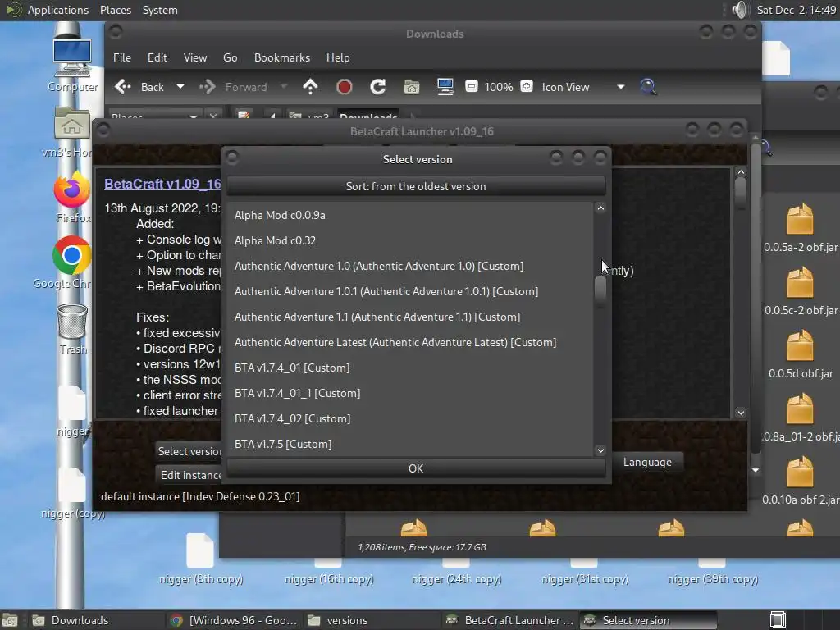Click the Select version button in launcher
Viewport: 840px width, 630px height.
pyautogui.click(x=189, y=451)
